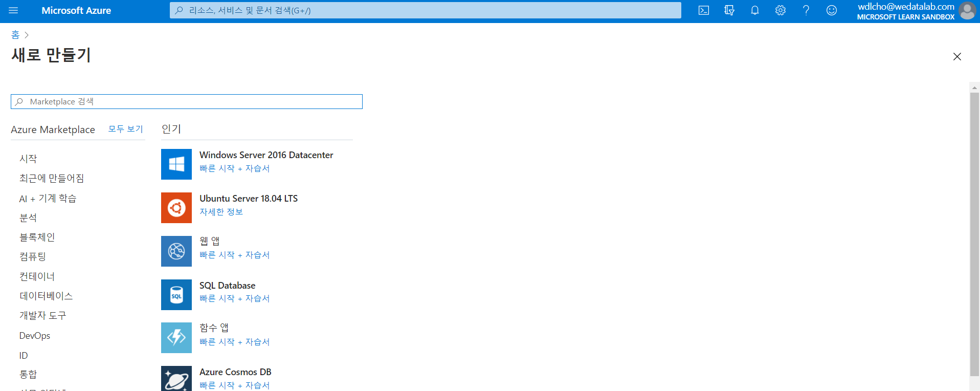Select the AI + 기계 학습 category
The image size is (980, 391).
pos(48,198)
